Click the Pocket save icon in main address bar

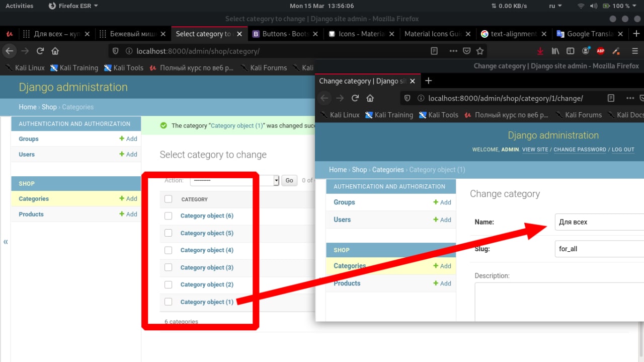(467, 51)
